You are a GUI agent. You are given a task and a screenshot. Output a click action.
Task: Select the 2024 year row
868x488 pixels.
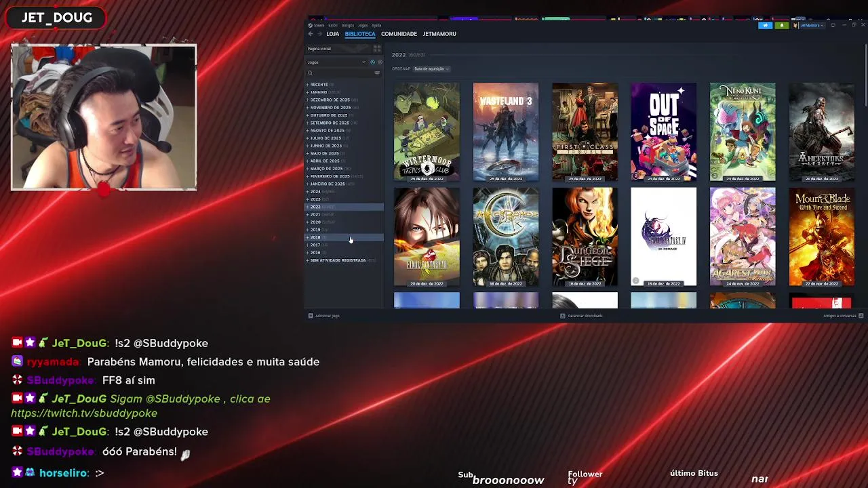click(344, 192)
